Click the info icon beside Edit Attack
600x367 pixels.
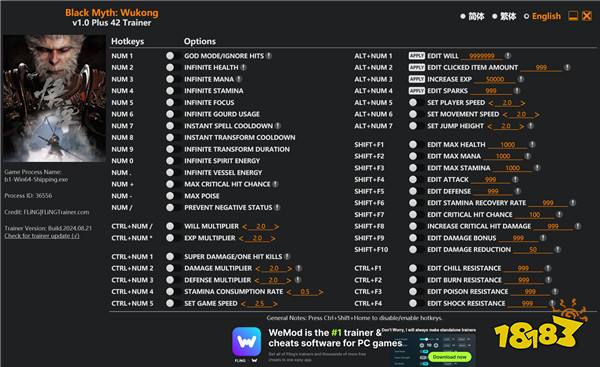pos(515,179)
